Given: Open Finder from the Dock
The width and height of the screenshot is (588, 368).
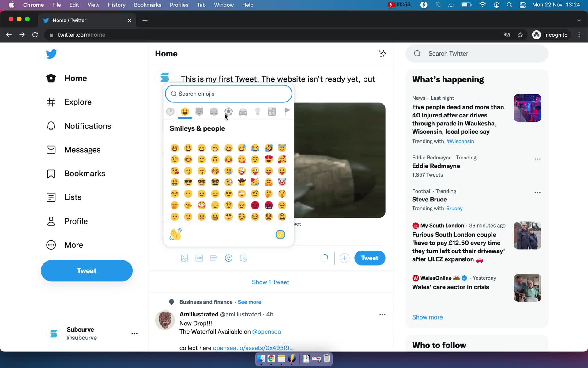Looking at the screenshot, I should pyautogui.click(x=261, y=358).
